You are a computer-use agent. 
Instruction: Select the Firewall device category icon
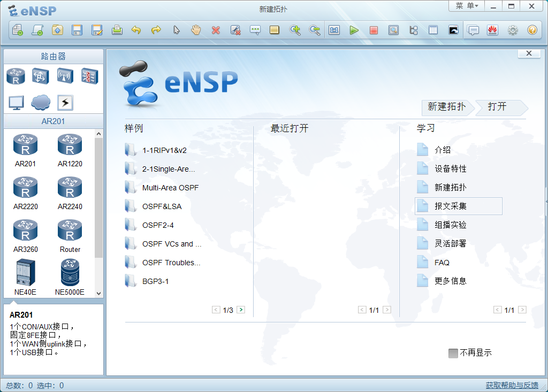click(x=90, y=76)
